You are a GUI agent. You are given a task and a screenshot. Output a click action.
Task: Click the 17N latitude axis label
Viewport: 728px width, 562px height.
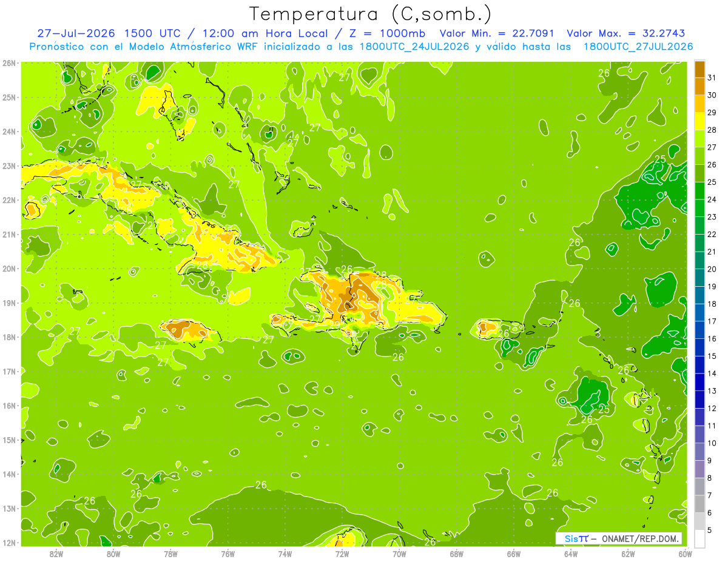(8, 371)
